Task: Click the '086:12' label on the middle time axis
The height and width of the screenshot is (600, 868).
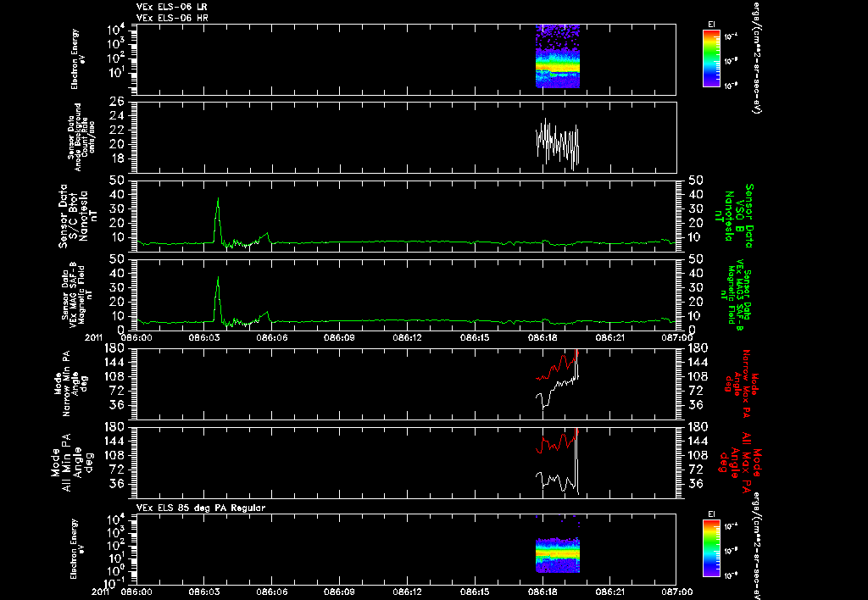Action: pos(408,337)
